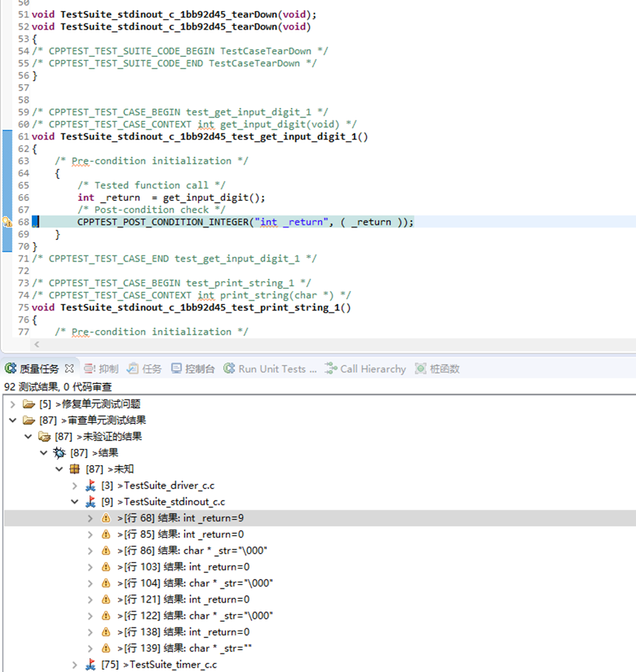Select result 行 104 char * _str entry

[x=194, y=583]
